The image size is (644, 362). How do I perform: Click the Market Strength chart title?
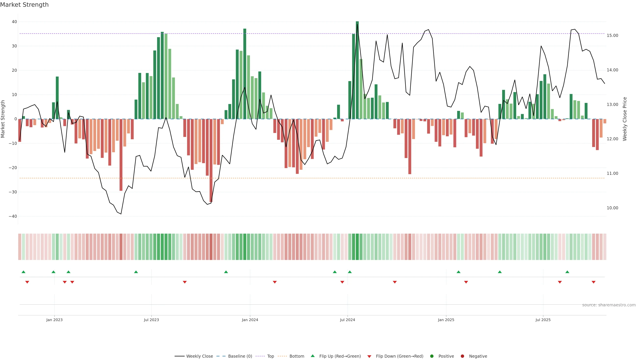coord(24,5)
